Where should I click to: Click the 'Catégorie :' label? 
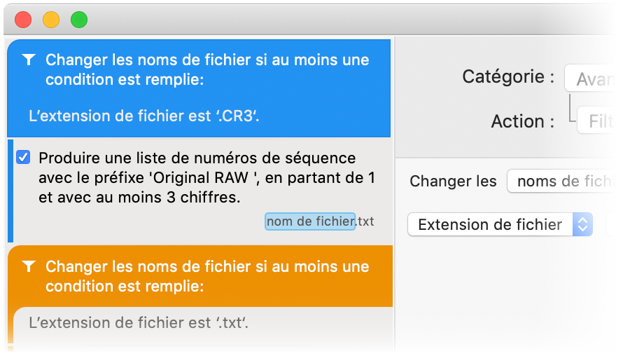508,77
